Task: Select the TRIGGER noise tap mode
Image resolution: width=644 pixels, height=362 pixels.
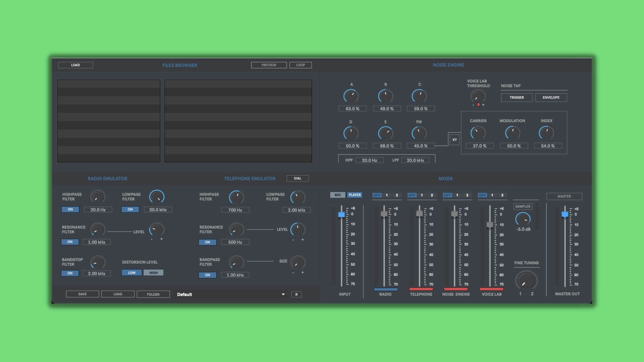Action: (517, 97)
